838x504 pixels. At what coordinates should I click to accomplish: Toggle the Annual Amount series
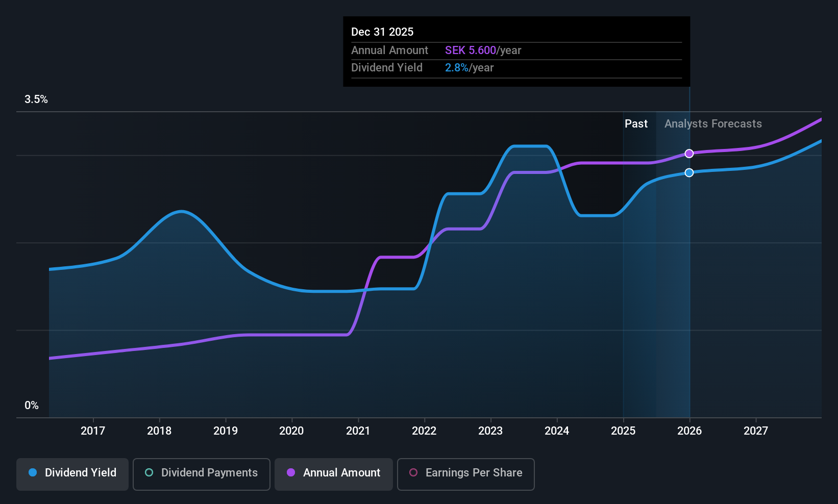tap(334, 474)
